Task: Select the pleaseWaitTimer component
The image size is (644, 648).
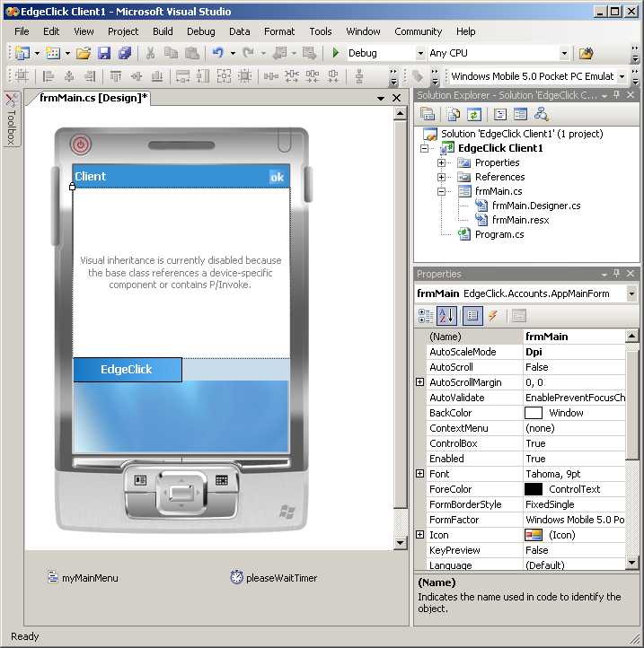Action: pos(274,577)
